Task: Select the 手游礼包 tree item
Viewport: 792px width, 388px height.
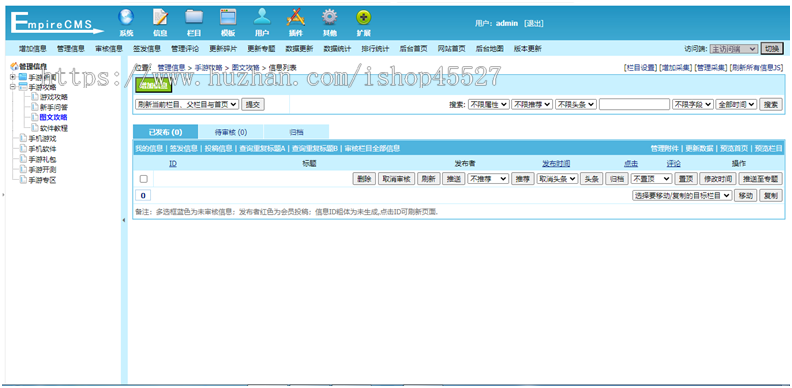Action: pyautogui.click(x=42, y=159)
